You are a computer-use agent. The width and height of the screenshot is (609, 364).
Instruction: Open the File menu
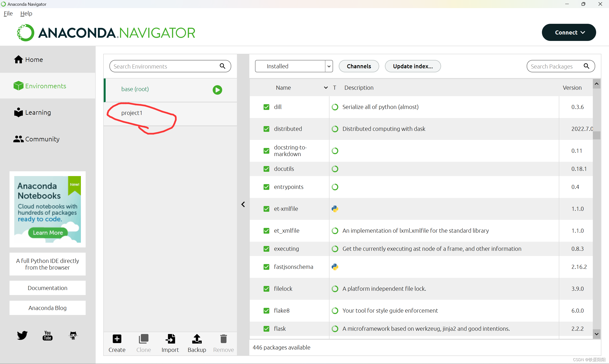click(8, 14)
